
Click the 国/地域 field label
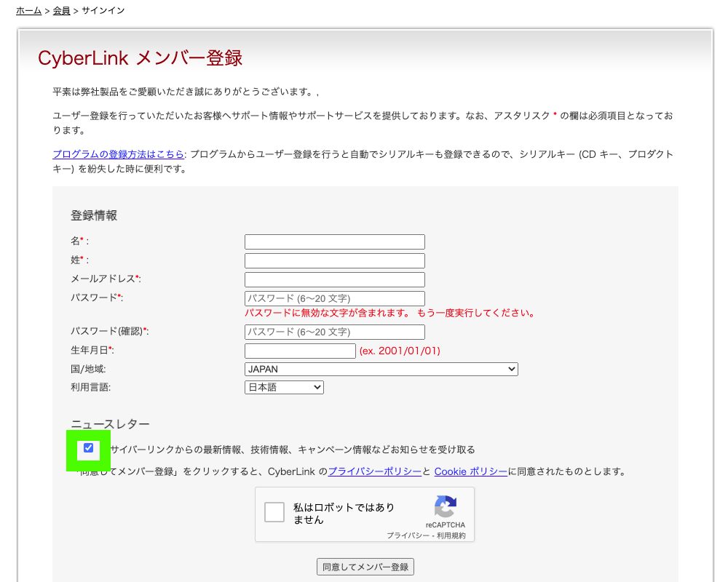tap(88, 369)
